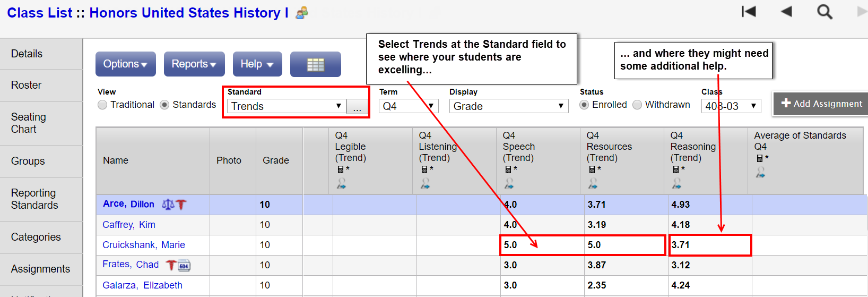Click lookup icon under Q4 Legible column

[341, 183]
